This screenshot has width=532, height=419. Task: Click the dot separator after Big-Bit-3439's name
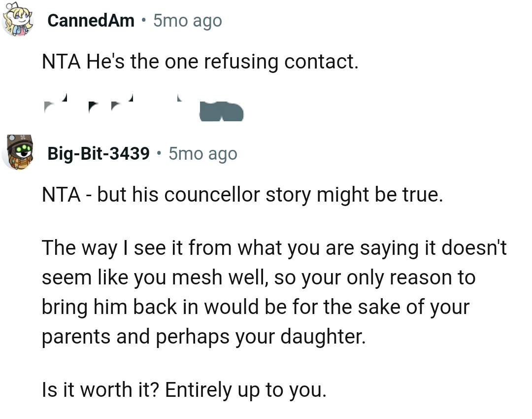click(159, 154)
